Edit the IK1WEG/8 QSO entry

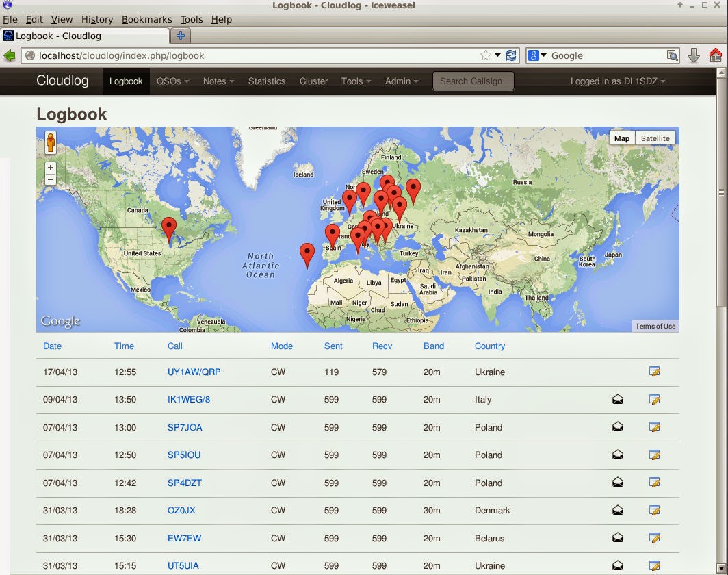point(655,400)
